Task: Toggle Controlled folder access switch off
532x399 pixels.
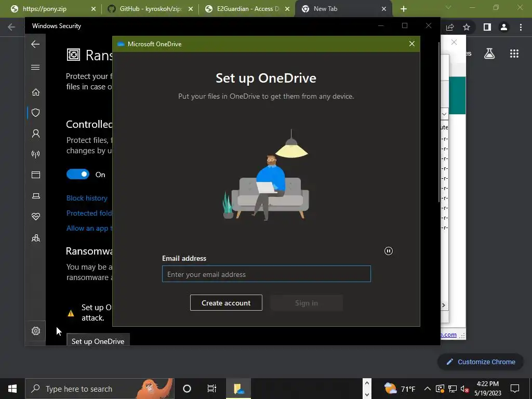Action: tap(78, 175)
